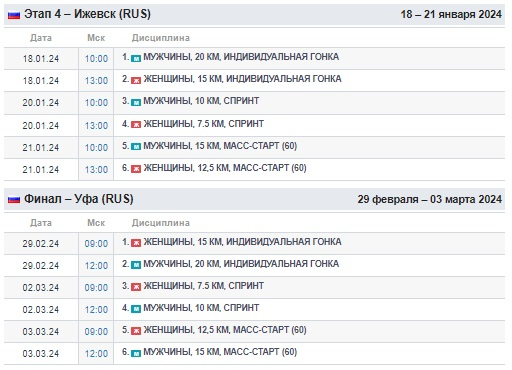Click women's icon for Ижевск 7.5 км sprint

coord(136,125)
